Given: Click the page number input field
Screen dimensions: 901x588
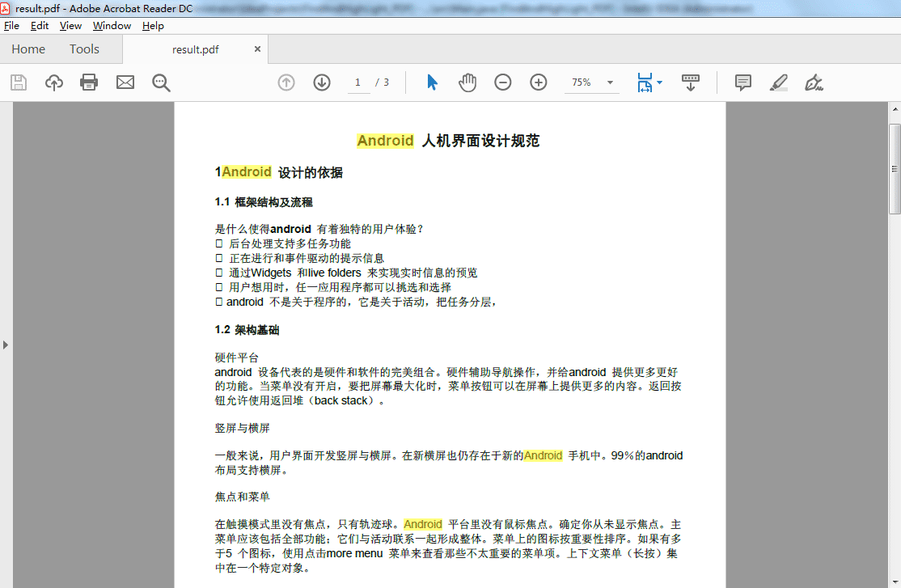Looking at the screenshot, I should 358,82.
